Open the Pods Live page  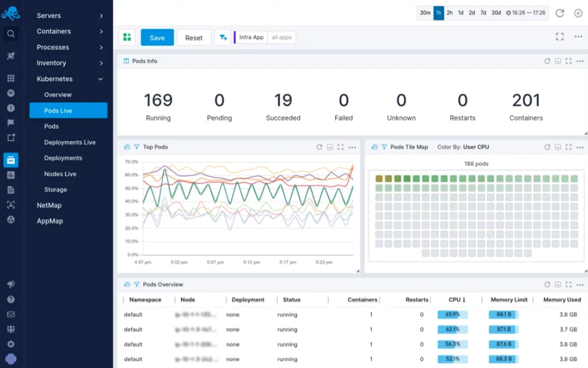click(x=58, y=110)
